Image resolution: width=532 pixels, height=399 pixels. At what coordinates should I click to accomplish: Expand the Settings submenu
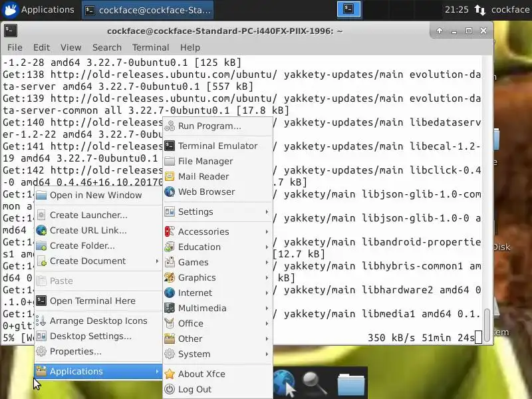coord(217,211)
